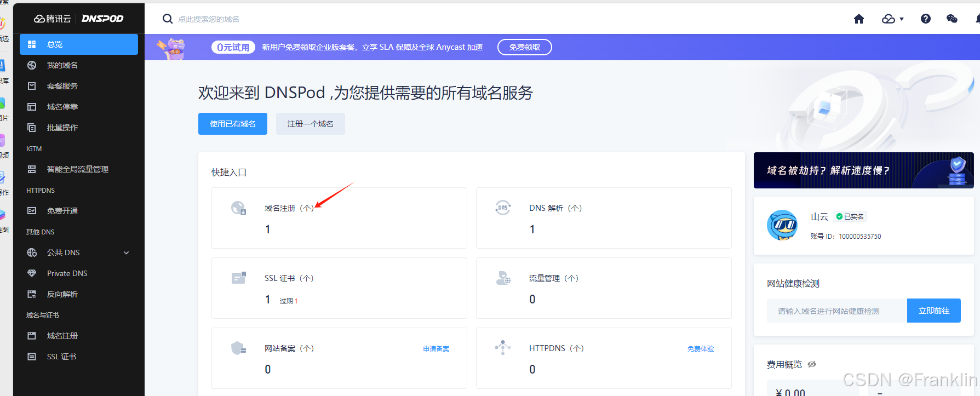This screenshot has height=396, width=980.
Task: Click the account ID 100000535750
Action: [x=860, y=237]
